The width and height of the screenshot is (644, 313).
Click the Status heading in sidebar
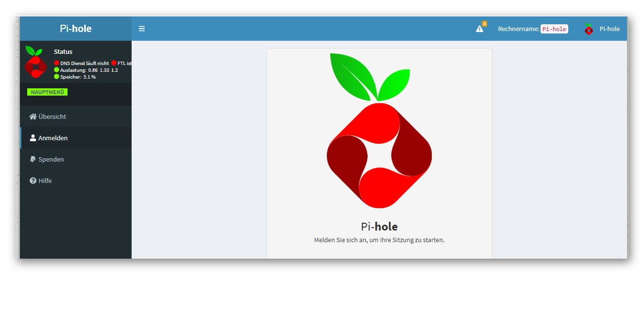pyautogui.click(x=63, y=51)
